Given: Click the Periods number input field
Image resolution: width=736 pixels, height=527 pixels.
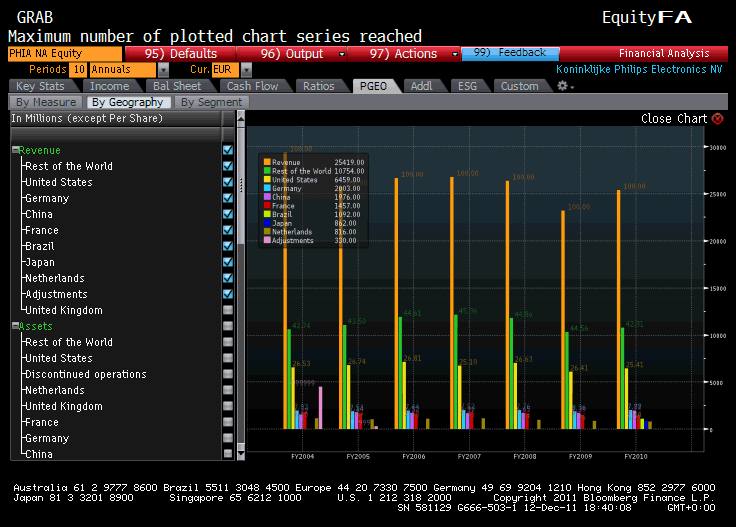Looking at the screenshot, I should tap(78, 70).
